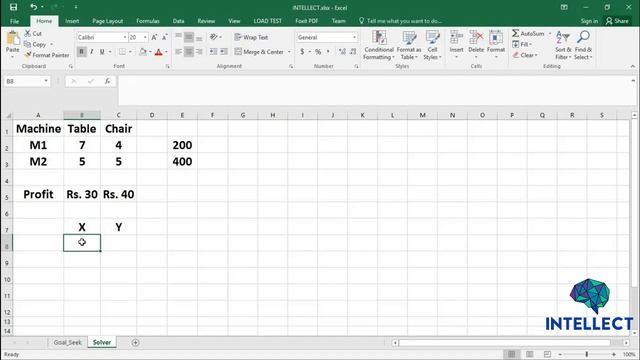Switch to the Insert ribbon tab
The width and height of the screenshot is (640, 360).
click(72, 21)
